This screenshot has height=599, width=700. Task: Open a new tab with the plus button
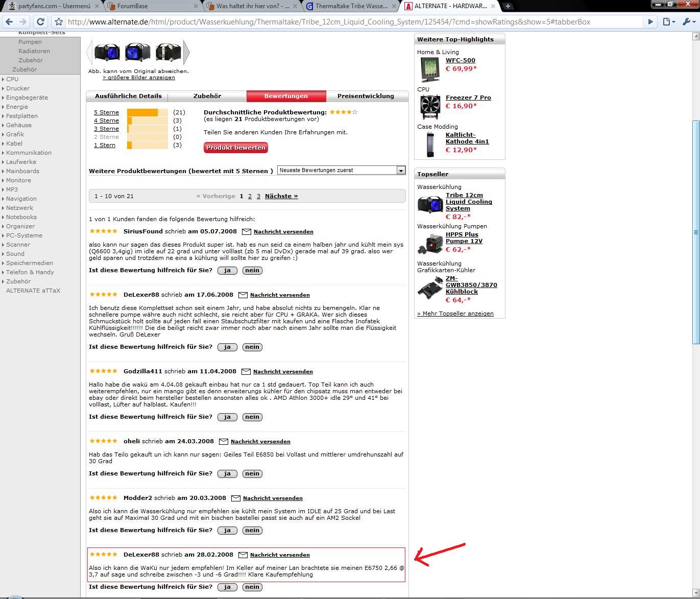[508, 6]
